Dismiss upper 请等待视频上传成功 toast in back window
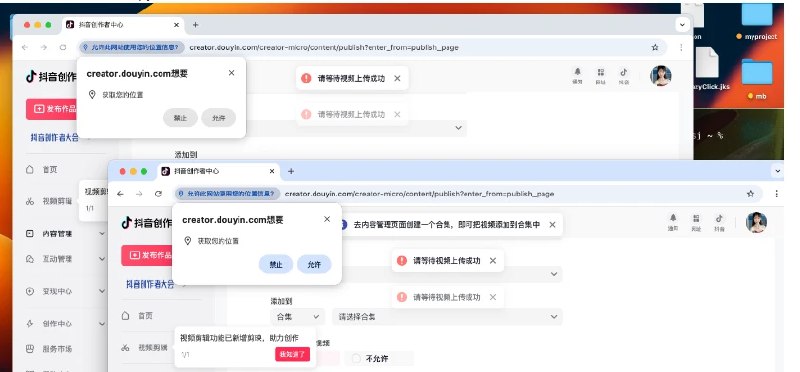 point(397,78)
